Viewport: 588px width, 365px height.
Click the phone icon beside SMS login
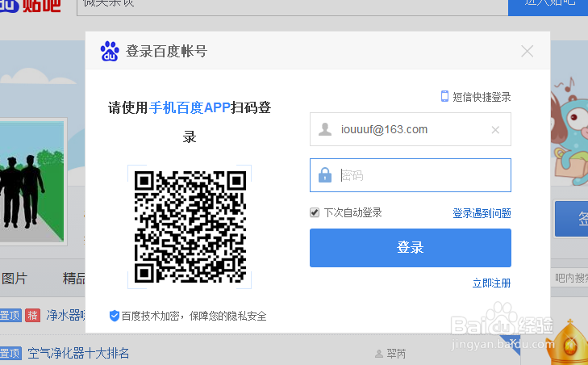coord(444,96)
